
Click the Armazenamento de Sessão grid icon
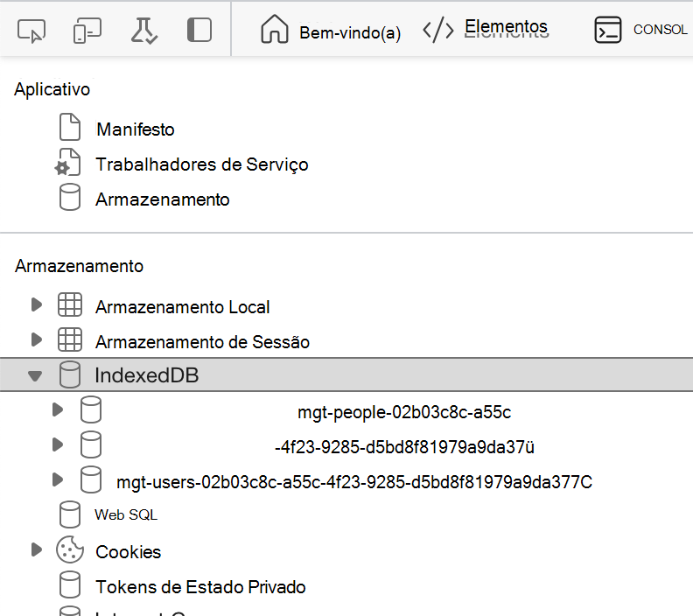coord(70,339)
